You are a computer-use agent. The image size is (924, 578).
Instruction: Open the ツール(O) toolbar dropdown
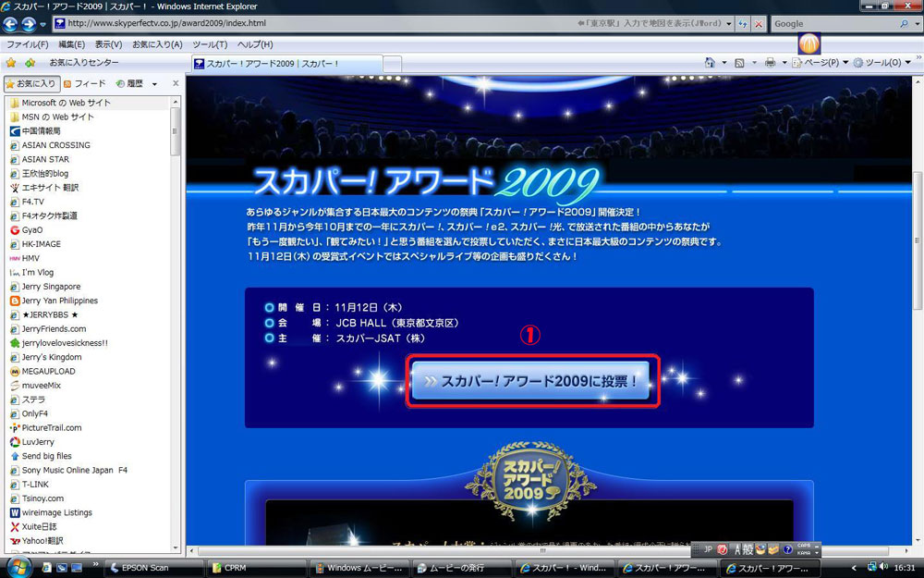coord(882,63)
